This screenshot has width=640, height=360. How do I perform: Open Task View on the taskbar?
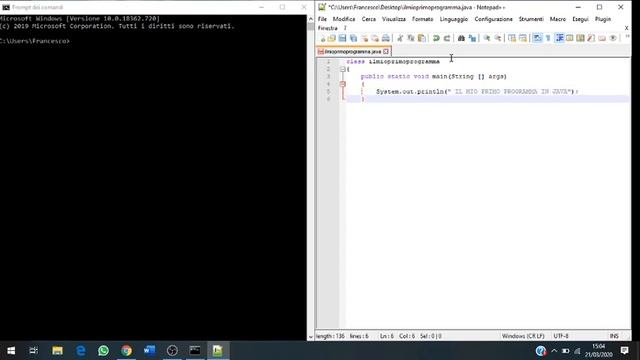pos(33,351)
